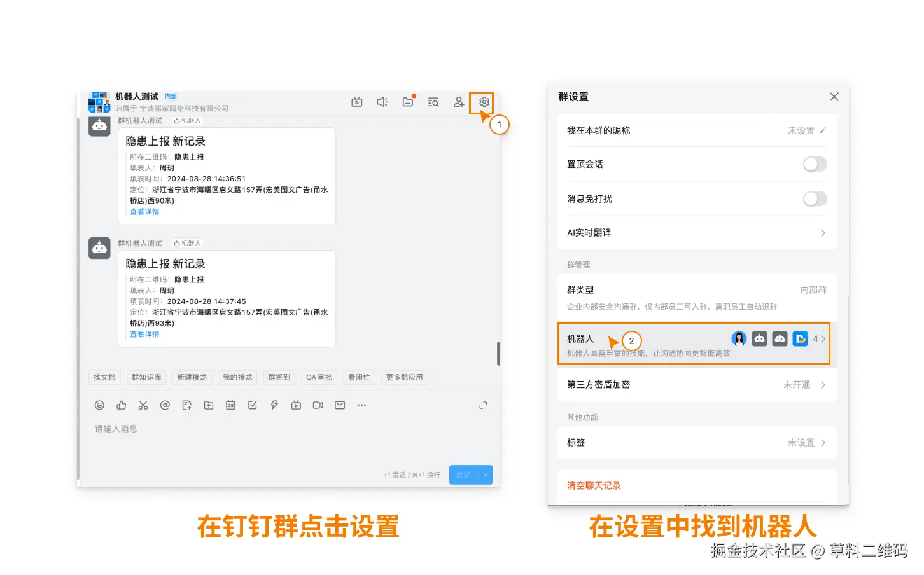Edit my nickname pencil icon in 群设置

coord(823,130)
